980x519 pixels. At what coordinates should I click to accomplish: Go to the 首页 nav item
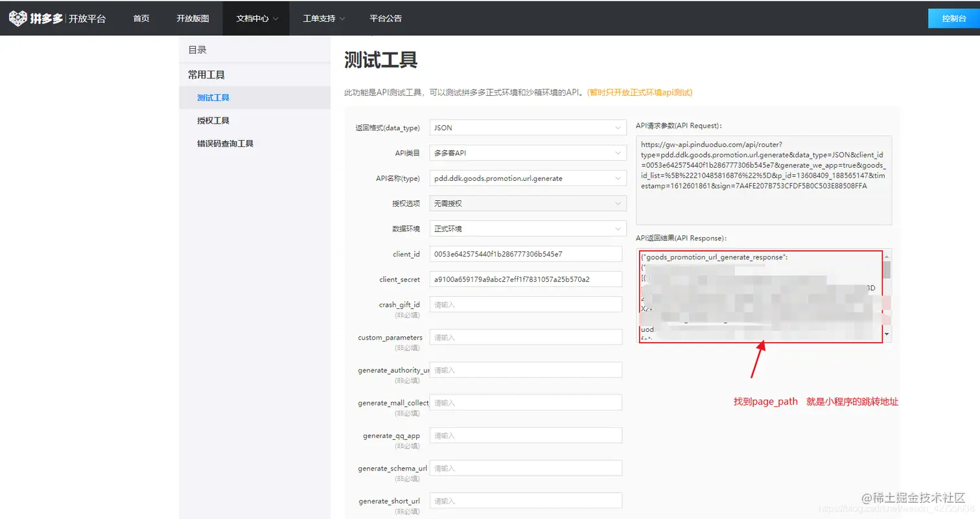141,18
